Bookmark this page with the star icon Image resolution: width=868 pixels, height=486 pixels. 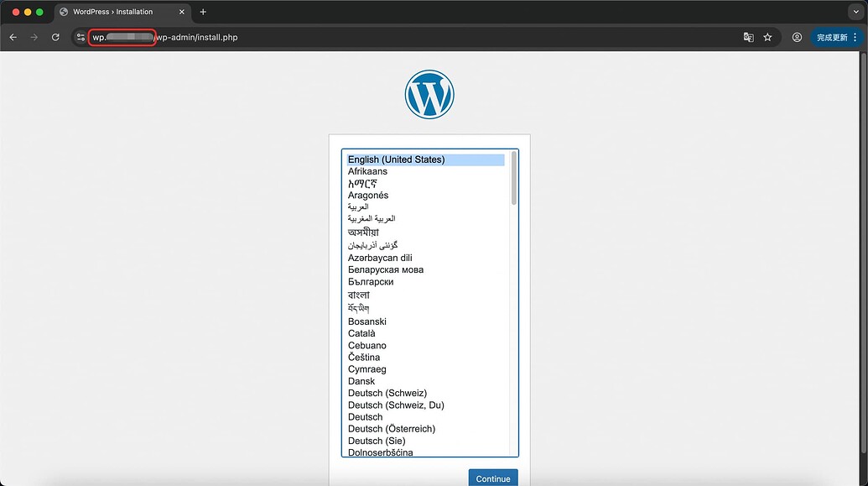(x=767, y=37)
